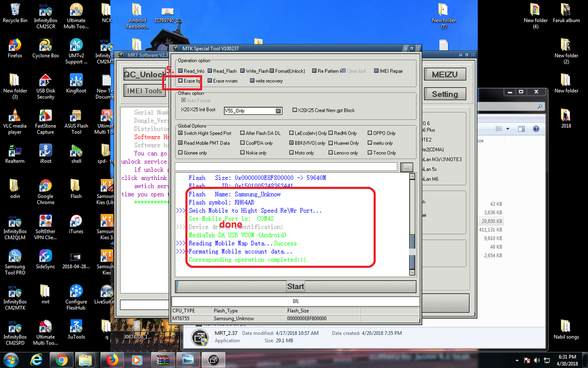
Task: Launch KingRoot from the desktop
Action: click(x=76, y=84)
